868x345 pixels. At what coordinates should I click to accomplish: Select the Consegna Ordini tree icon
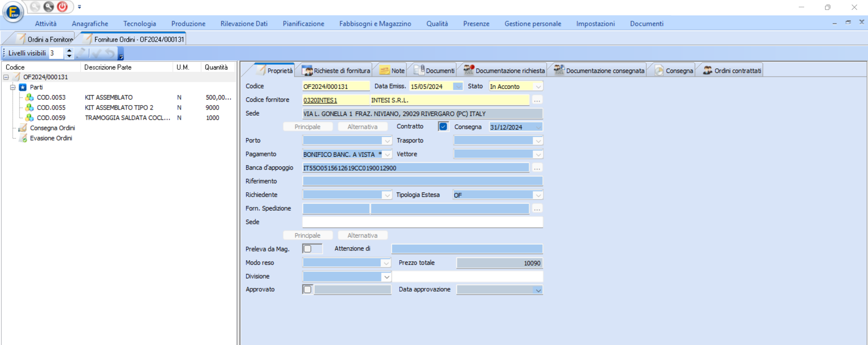(23, 128)
